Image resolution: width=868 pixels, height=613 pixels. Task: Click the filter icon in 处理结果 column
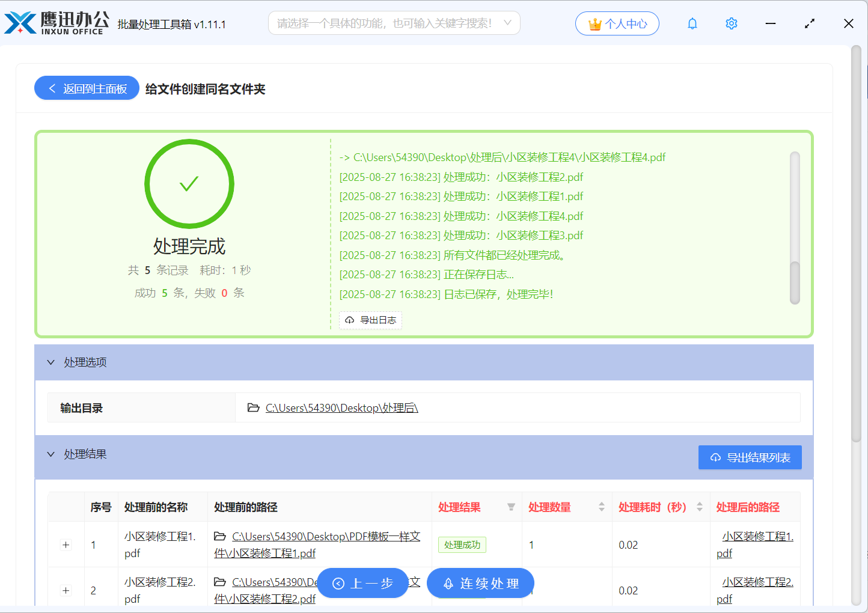pyautogui.click(x=511, y=507)
